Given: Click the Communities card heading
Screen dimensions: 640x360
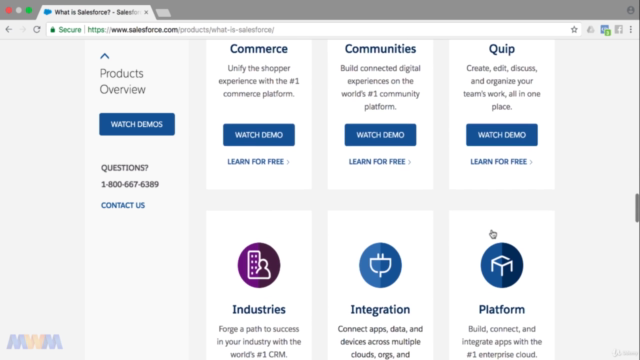Looking at the screenshot, I should point(380,49).
